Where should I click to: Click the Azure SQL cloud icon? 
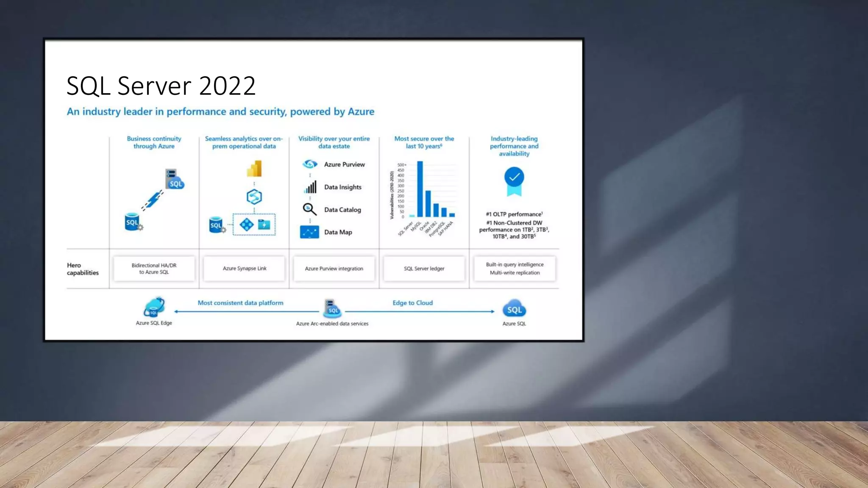(514, 309)
